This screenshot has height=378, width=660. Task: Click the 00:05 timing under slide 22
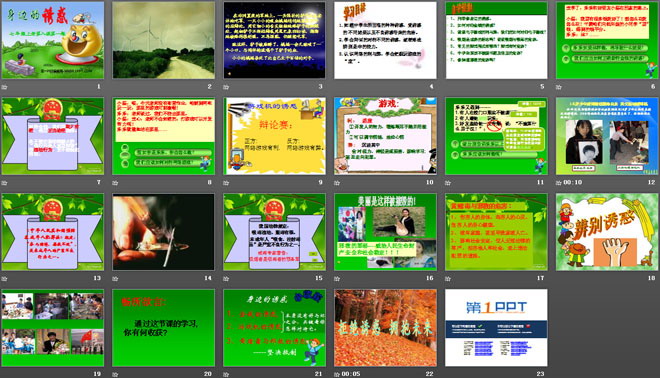(351, 374)
